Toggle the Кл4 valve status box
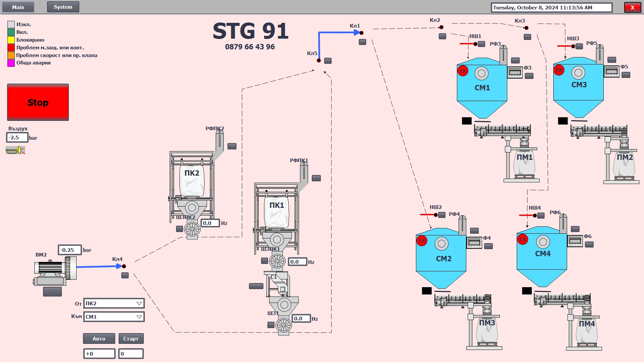This screenshot has width=644, height=362. point(125,275)
